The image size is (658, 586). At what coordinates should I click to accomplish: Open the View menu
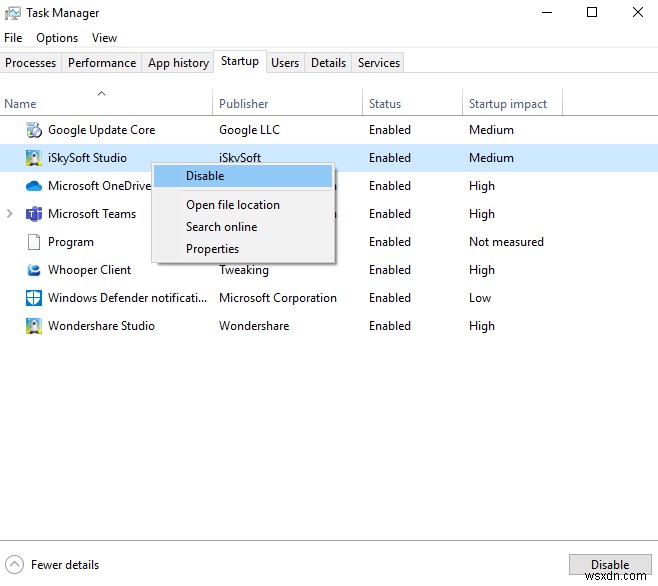(104, 38)
